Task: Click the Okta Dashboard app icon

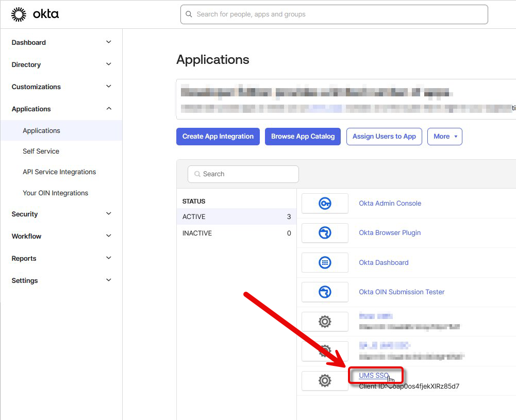Action: tap(325, 262)
